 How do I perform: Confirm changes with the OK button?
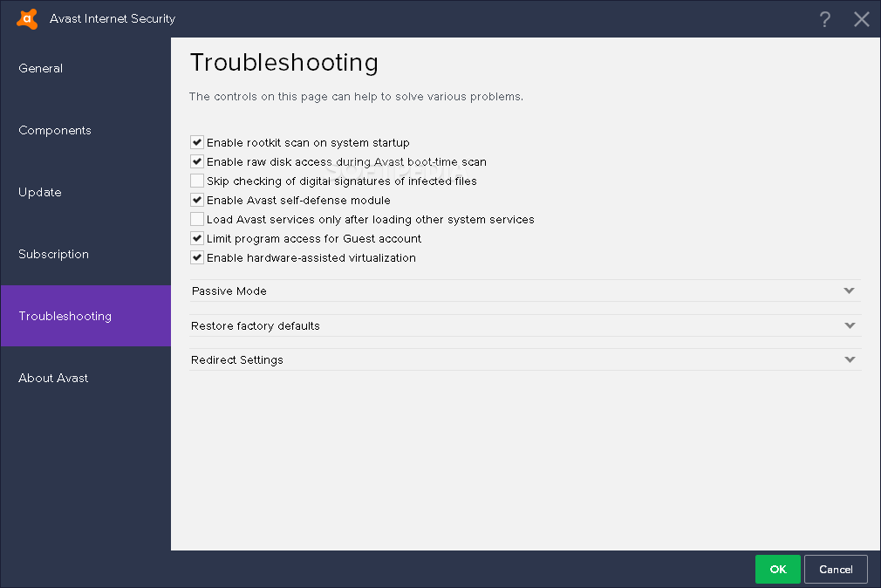coord(777,569)
